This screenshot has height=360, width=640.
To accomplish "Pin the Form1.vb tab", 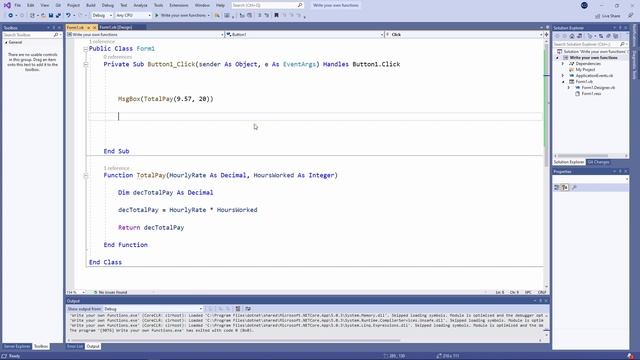I will pos(88,27).
